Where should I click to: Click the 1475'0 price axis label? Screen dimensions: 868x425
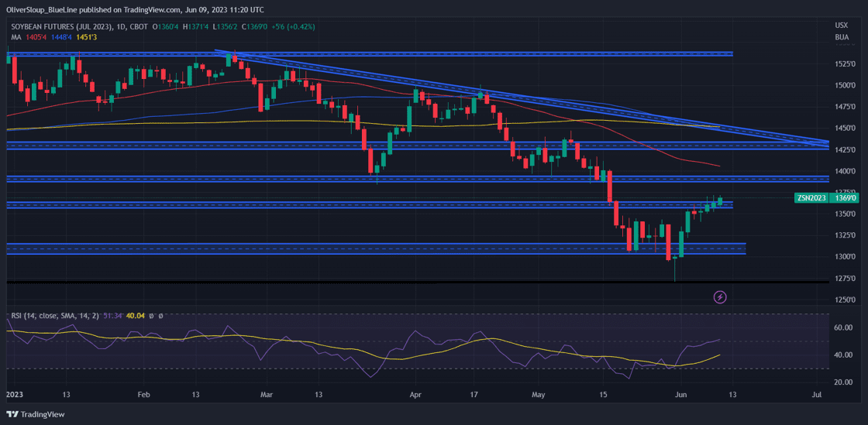coord(845,107)
